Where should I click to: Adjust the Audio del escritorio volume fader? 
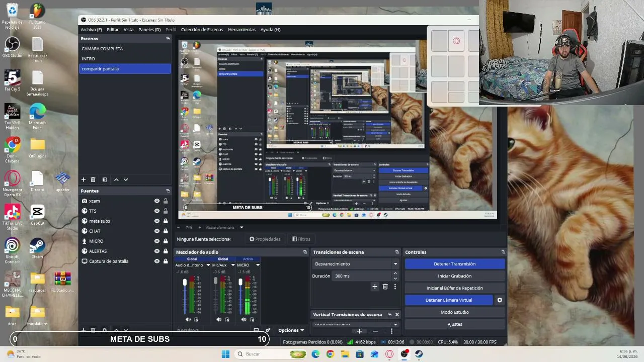click(x=185, y=283)
